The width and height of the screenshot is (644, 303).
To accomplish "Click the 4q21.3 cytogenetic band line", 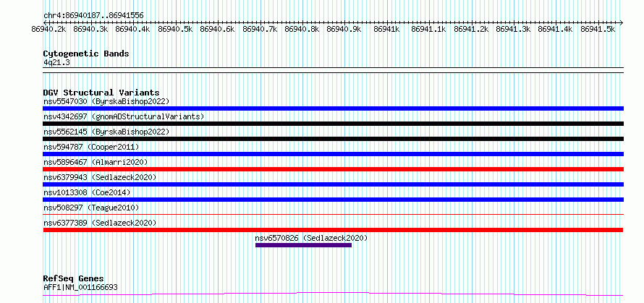I will click(333, 70).
